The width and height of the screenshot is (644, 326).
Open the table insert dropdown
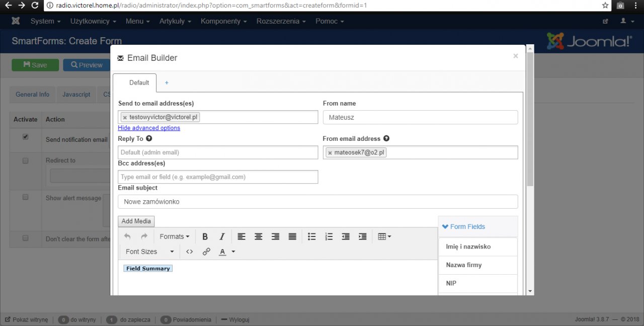[384, 236]
